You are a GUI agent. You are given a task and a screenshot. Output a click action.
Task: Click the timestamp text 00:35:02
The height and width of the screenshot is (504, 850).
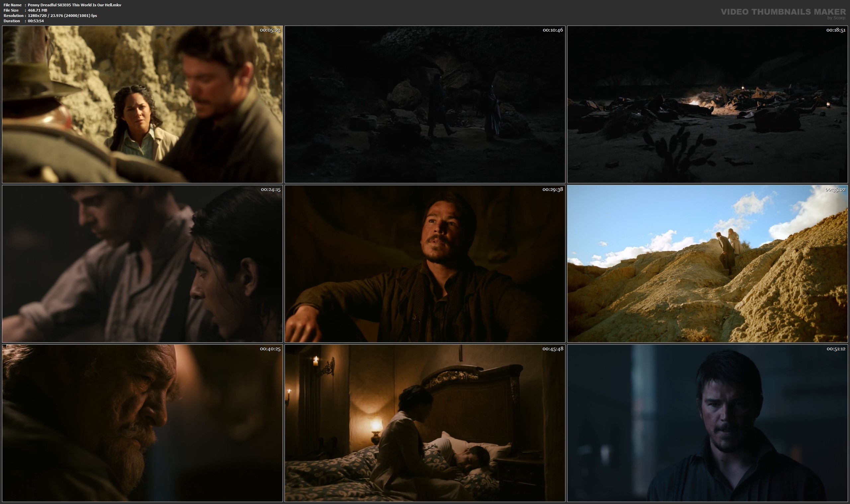click(835, 190)
